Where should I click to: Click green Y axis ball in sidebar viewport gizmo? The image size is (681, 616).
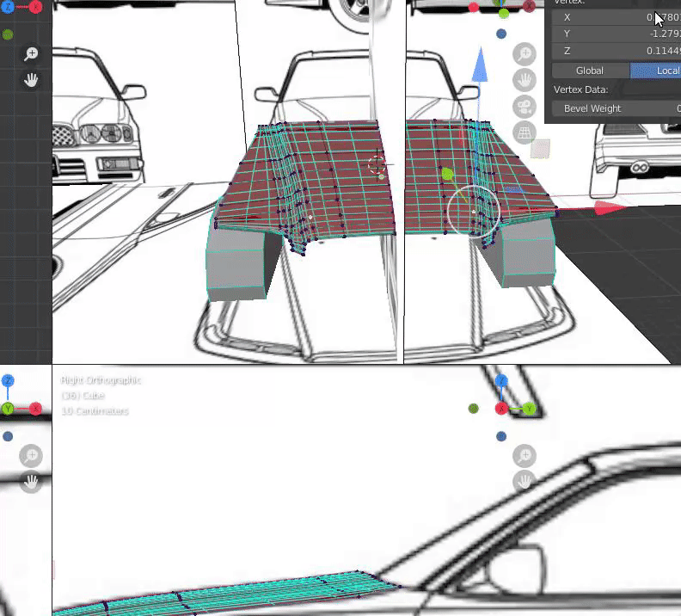point(504,14)
